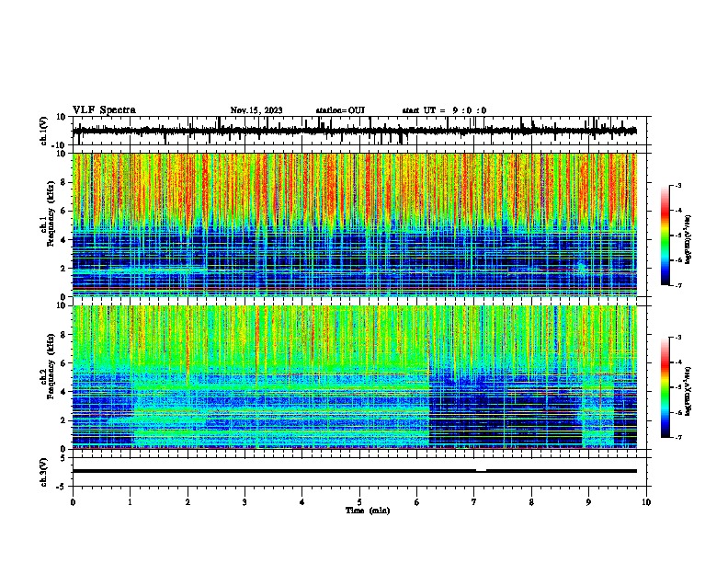Viewport: 728px width, 563px height.
Task: Click the gap in ch.3 trace near minute 7
Action: 481,470
